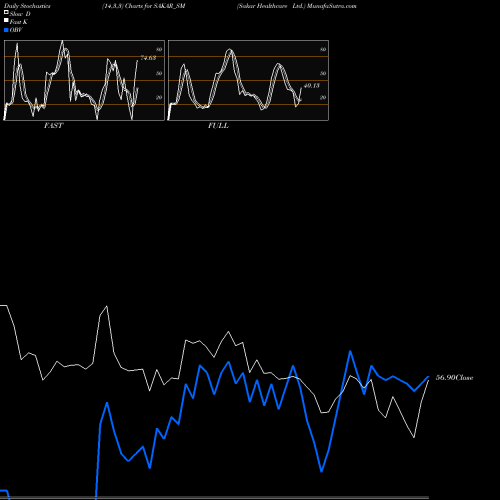Click the 20 level label in FAST chart
The height and width of the screenshot is (500, 500).
pos(159,97)
